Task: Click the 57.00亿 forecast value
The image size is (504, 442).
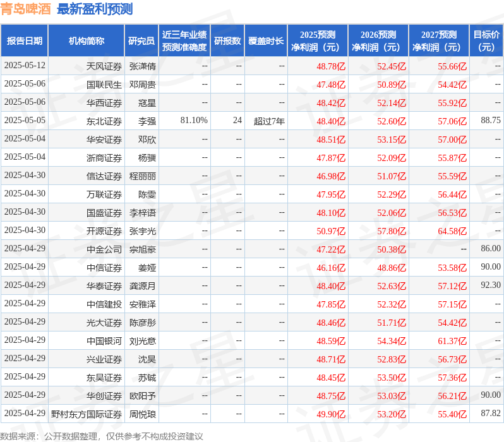Action: (452, 140)
